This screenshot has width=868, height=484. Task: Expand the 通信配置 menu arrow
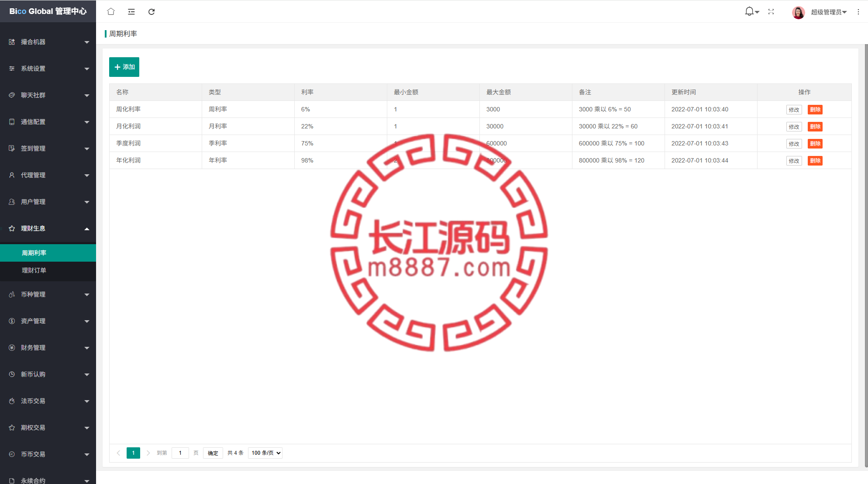click(87, 122)
